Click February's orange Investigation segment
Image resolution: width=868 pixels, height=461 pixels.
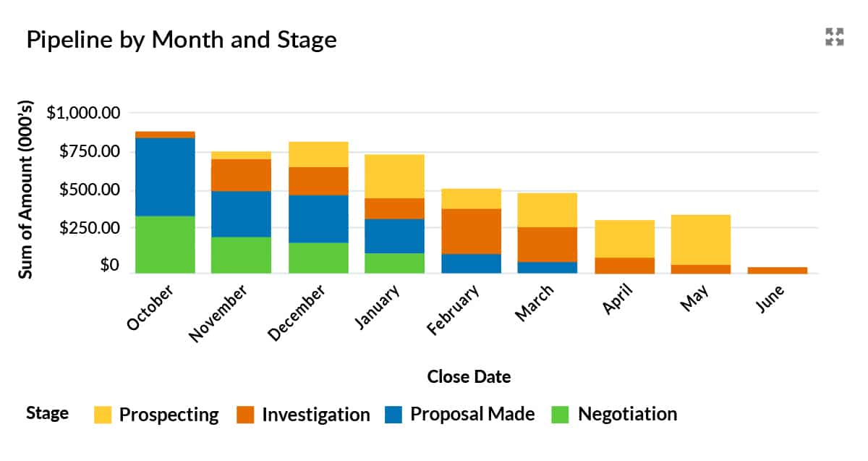[471, 231]
